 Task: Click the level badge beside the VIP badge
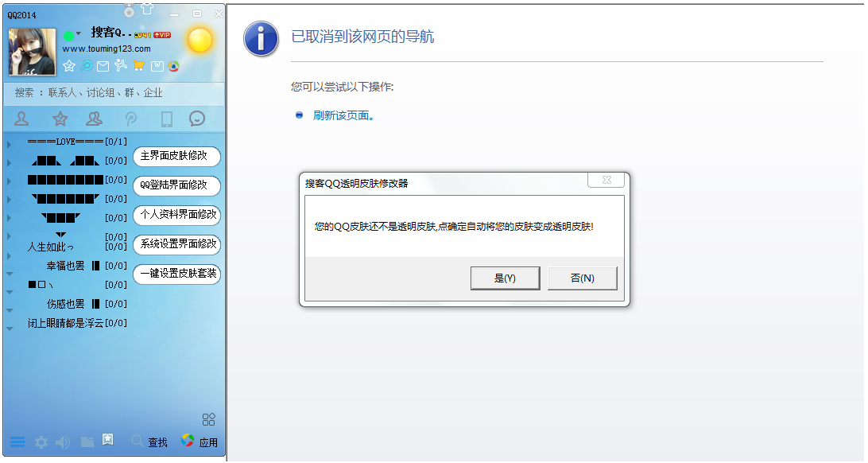[x=143, y=35]
